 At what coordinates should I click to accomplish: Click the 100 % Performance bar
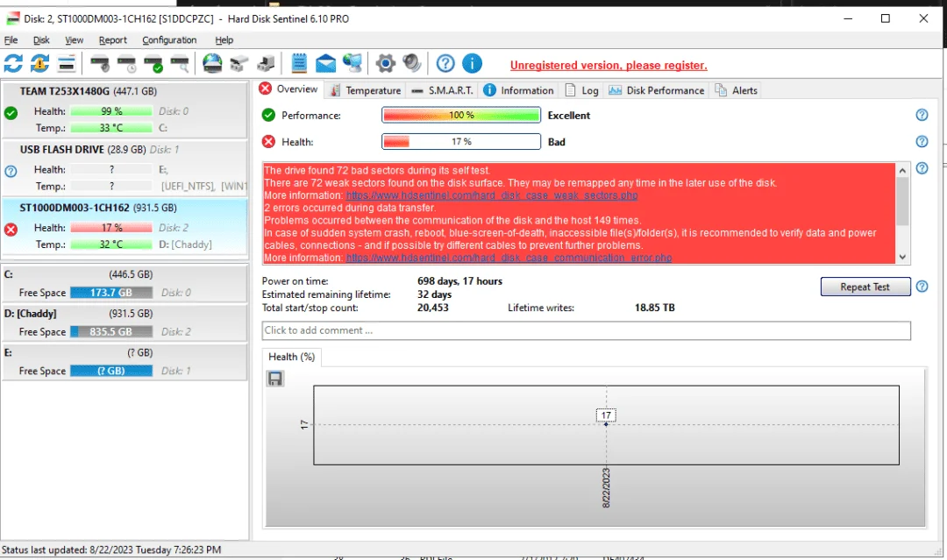point(461,115)
